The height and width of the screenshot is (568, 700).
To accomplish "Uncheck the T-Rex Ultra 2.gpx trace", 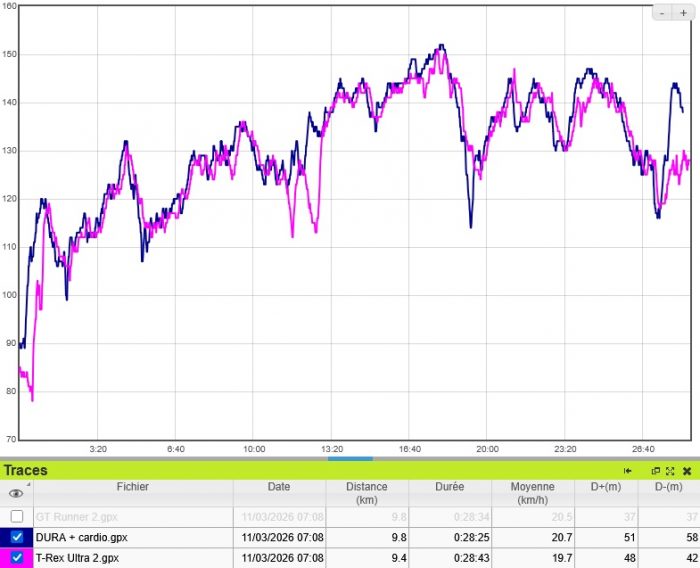I will 16,558.
